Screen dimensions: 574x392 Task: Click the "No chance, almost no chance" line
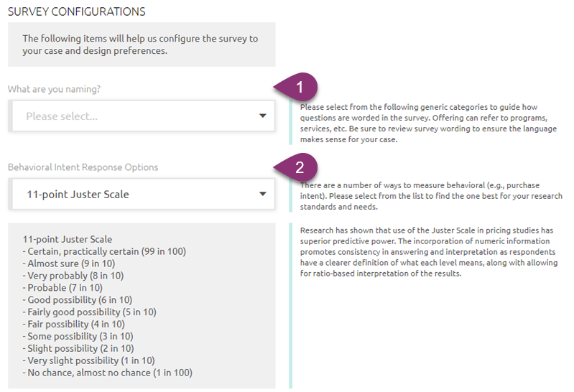108,373
